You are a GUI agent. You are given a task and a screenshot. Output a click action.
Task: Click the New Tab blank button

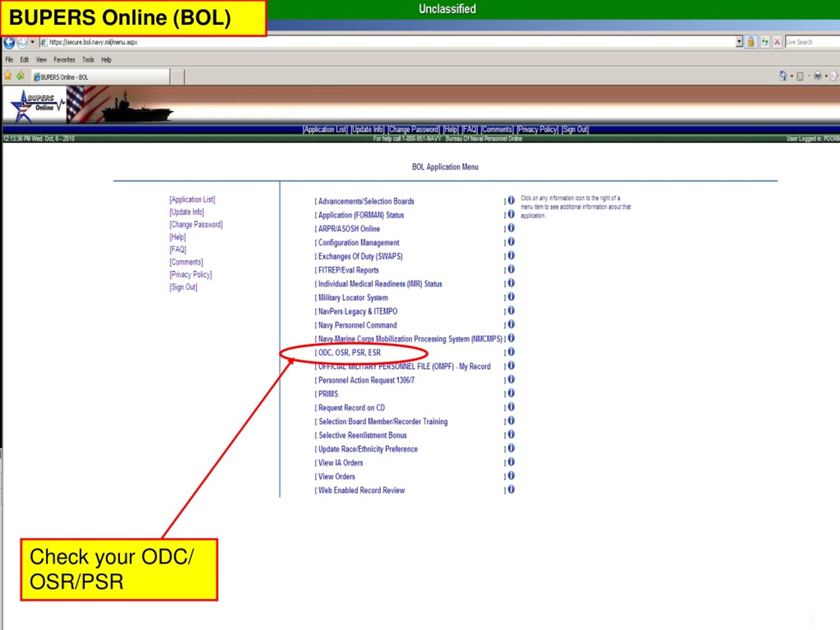pos(177,77)
